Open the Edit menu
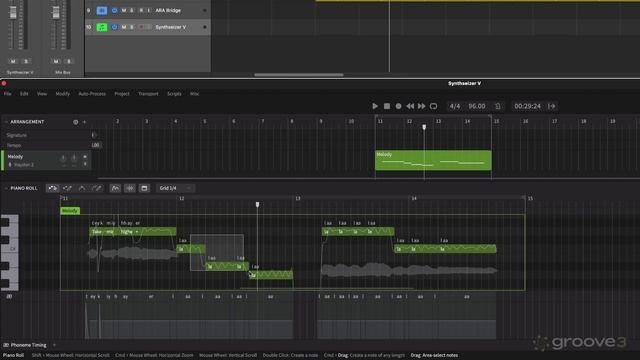Image resolution: width=640 pixels, height=360 pixels. pos(24,94)
